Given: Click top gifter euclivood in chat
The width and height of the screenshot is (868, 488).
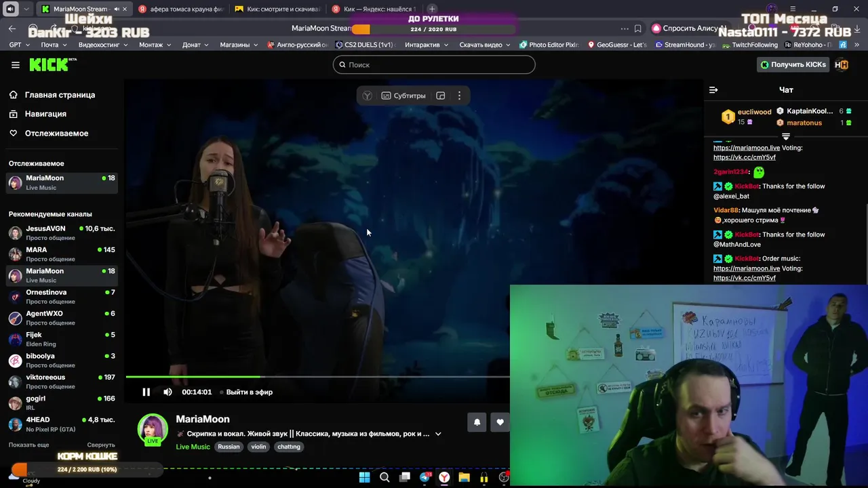Looking at the screenshot, I should tap(754, 112).
